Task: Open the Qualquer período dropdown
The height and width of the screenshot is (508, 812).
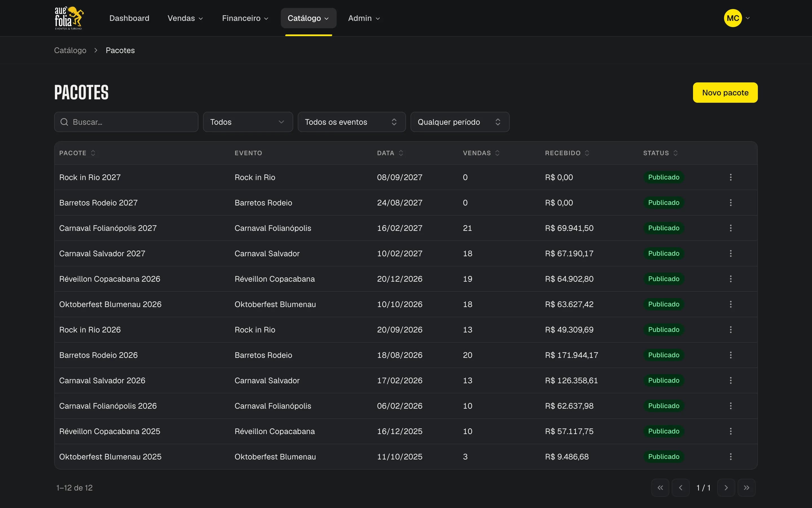Action: [x=460, y=122]
